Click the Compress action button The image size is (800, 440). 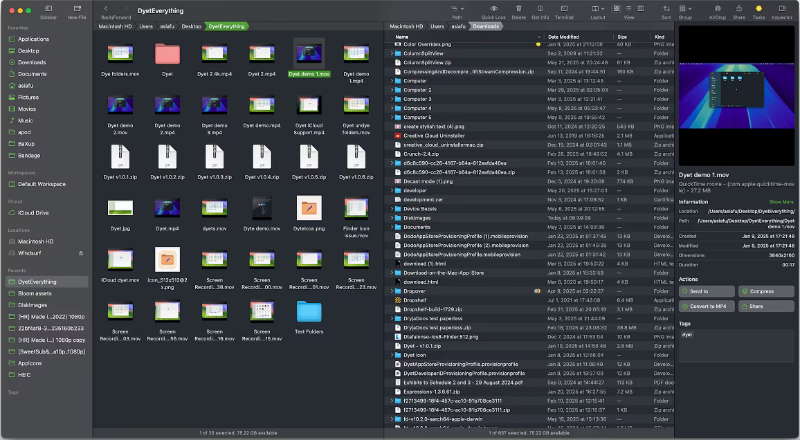coord(767,291)
